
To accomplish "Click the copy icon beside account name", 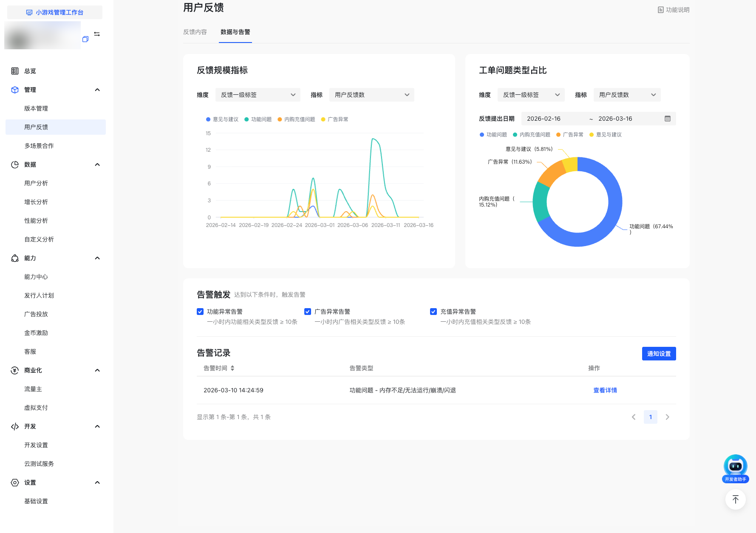I will click(85, 39).
